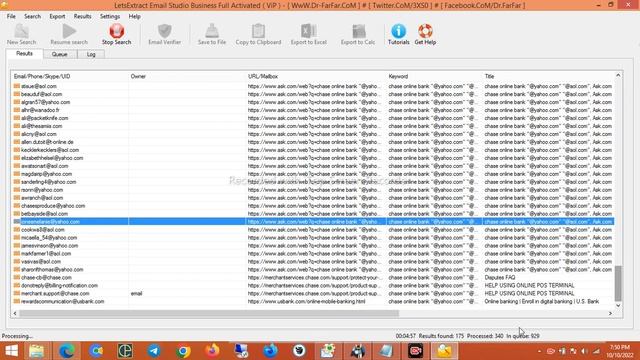Select the row algran57@yahoo.com
The width and height of the screenshot is (640, 360).
312,102
